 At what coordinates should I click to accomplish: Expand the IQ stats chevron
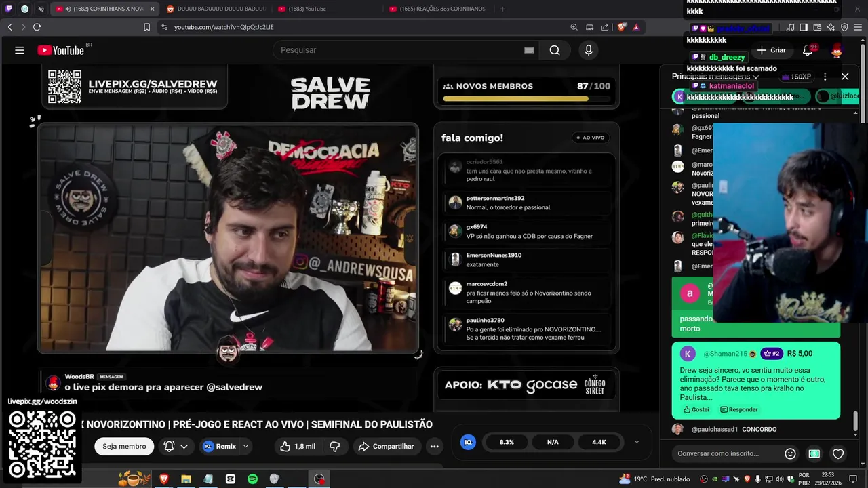coord(636,442)
